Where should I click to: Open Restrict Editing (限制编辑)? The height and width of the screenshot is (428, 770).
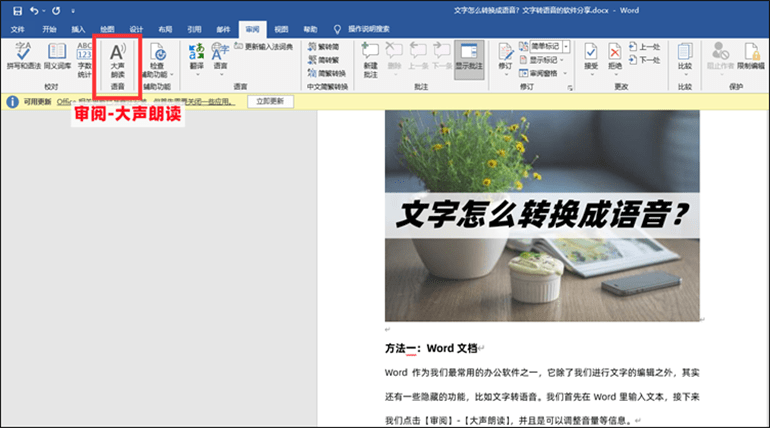coord(750,57)
